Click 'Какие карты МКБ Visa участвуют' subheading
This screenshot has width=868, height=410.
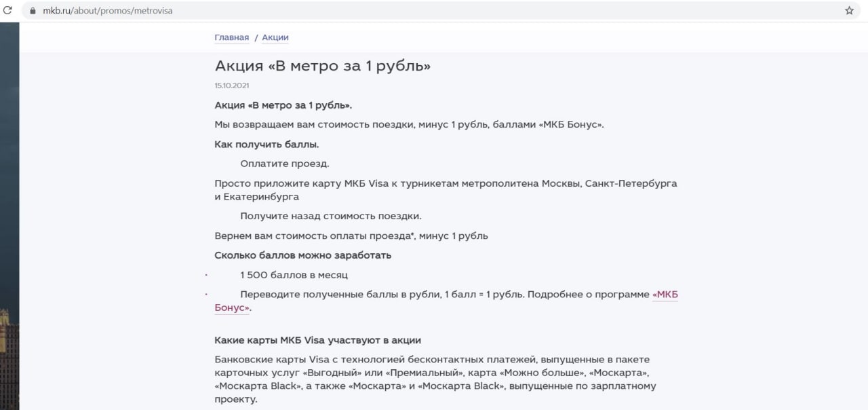[317, 340]
